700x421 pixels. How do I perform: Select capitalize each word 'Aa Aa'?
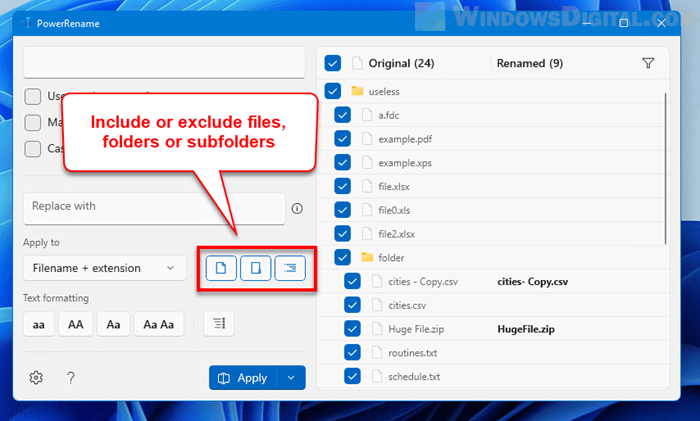[x=158, y=324]
